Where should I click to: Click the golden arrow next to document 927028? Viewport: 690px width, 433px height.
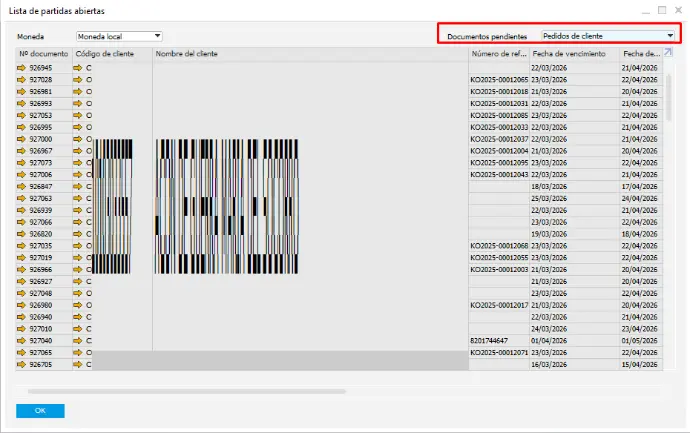(22, 79)
